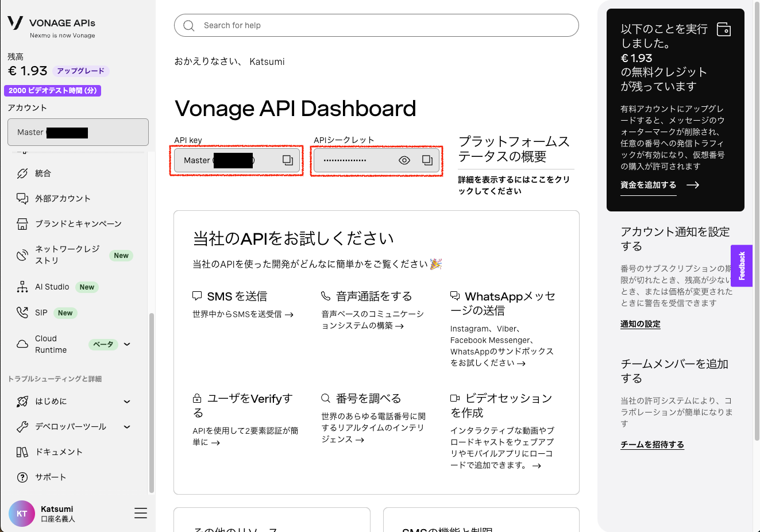
Task: Reveal the API secret with the eye icon
Action: (404, 160)
